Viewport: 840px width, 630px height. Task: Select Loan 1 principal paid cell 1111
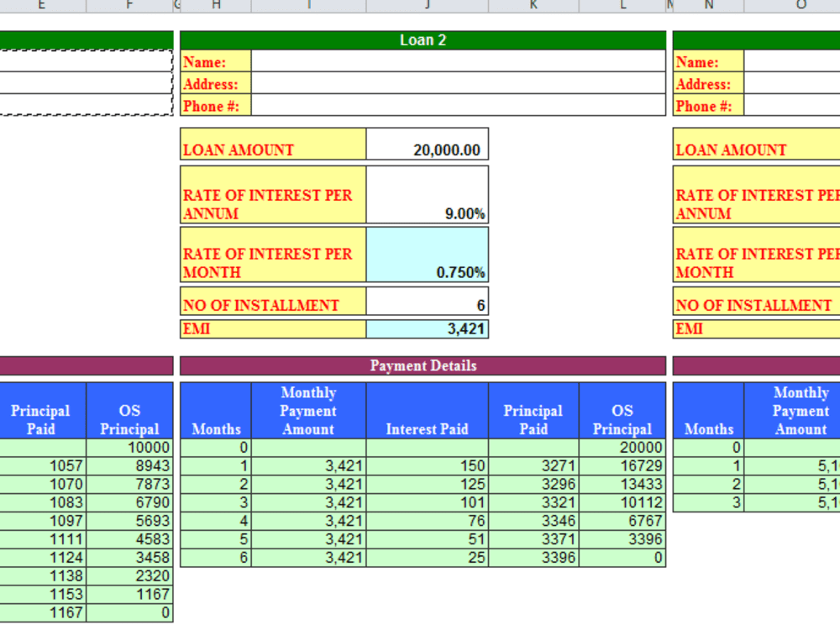(x=43, y=539)
